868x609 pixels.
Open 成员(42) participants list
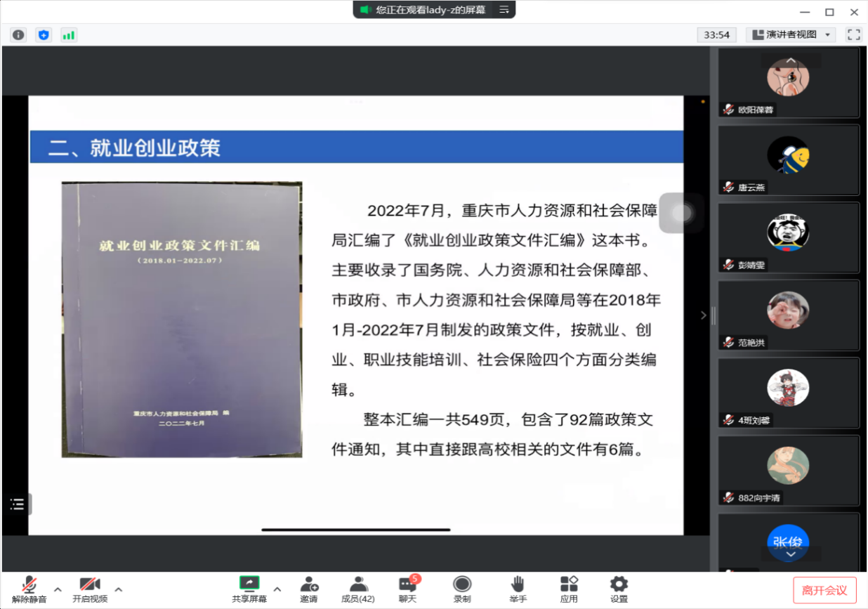(358, 589)
